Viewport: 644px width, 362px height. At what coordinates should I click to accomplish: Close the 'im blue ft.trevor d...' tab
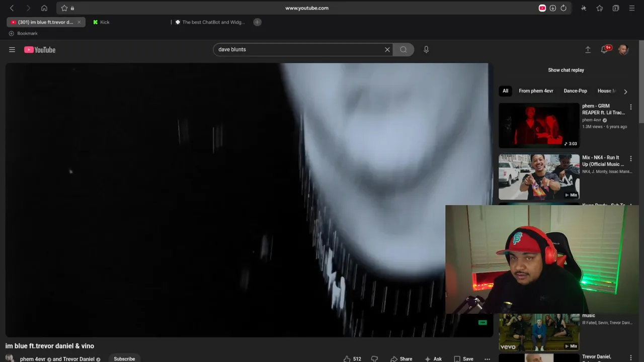[79, 22]
